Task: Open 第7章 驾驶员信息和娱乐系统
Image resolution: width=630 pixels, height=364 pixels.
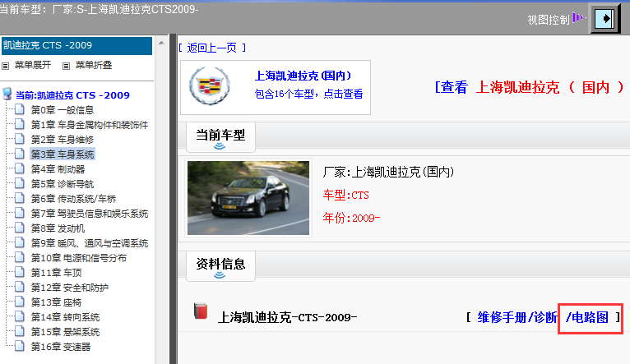Action: point(90,214)
